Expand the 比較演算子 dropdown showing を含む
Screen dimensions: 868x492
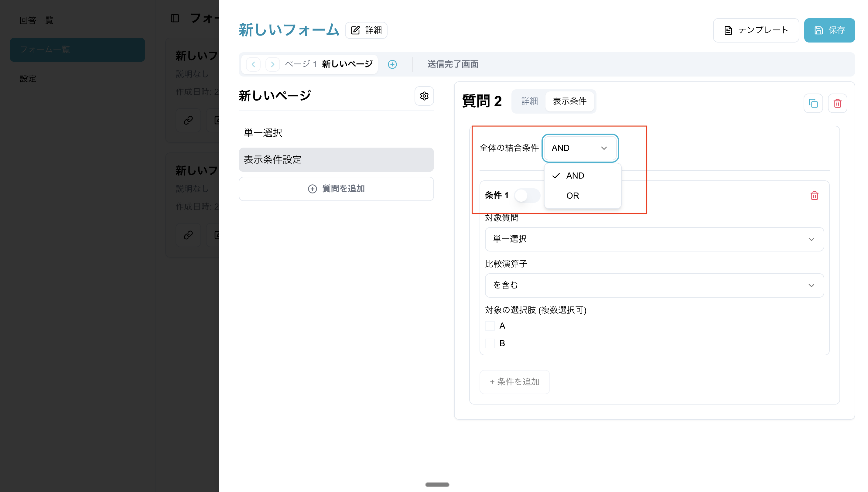pyautogui.click(x=654, y=285)
